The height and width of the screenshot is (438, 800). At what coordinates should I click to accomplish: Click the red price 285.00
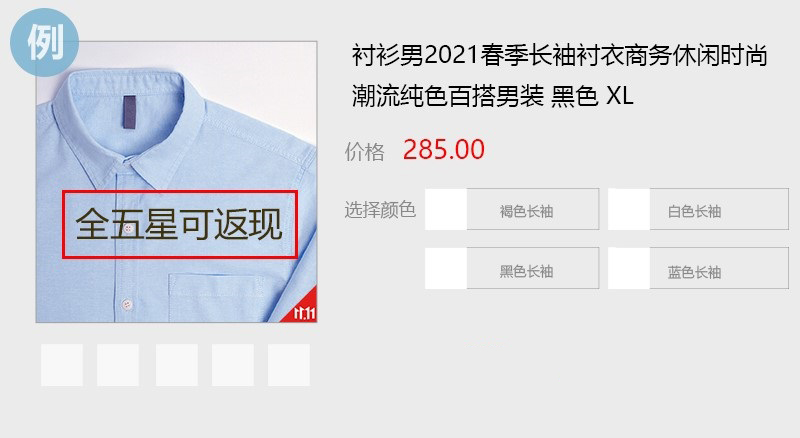pyautogui.click(x=443, y=150)
